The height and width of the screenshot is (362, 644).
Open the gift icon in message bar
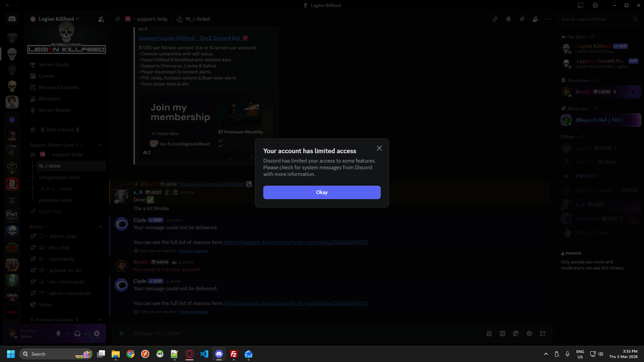[489, 334]
